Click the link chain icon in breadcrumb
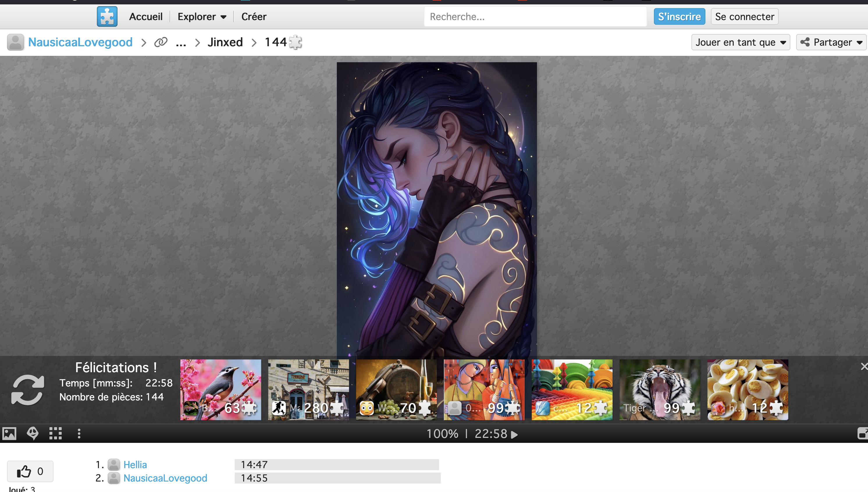 pyautogui.click(x=161, y=42)
